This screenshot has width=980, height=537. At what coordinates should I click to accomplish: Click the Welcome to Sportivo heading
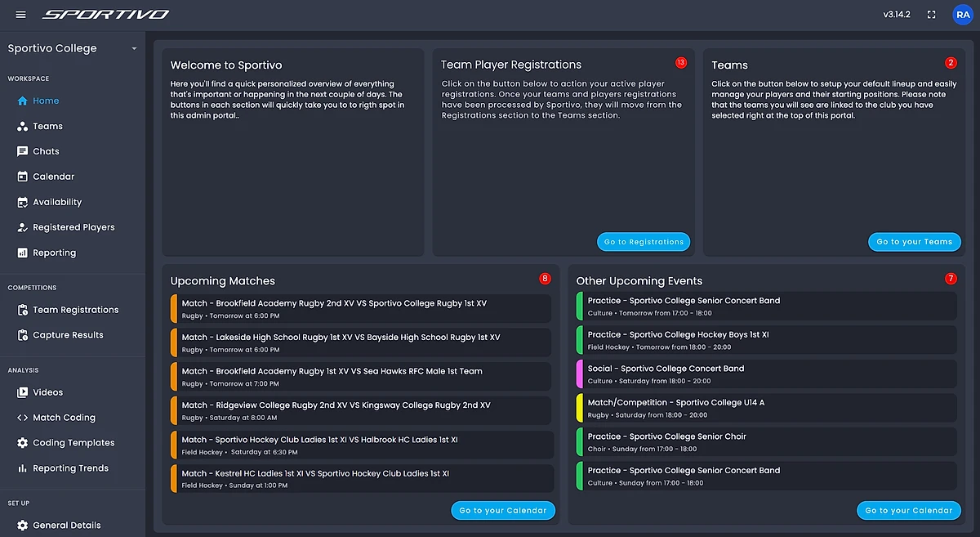pos(226,65)
